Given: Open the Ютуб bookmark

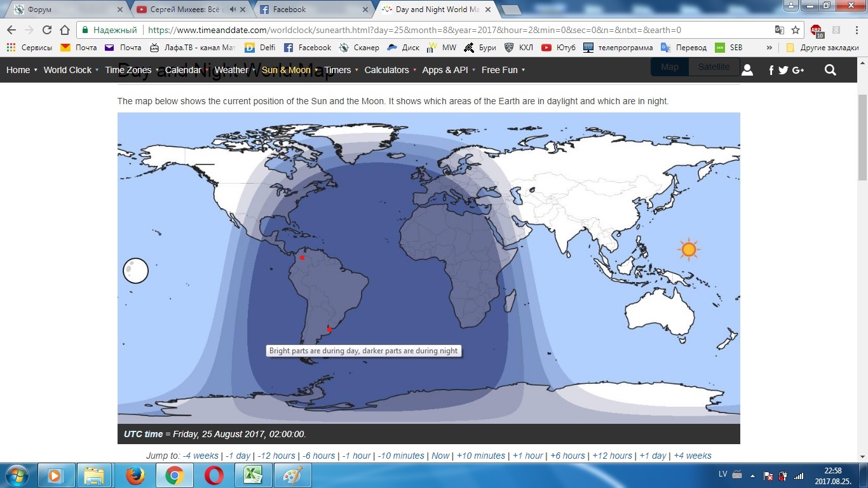Looking at the screenshot, I should (559, 48).
